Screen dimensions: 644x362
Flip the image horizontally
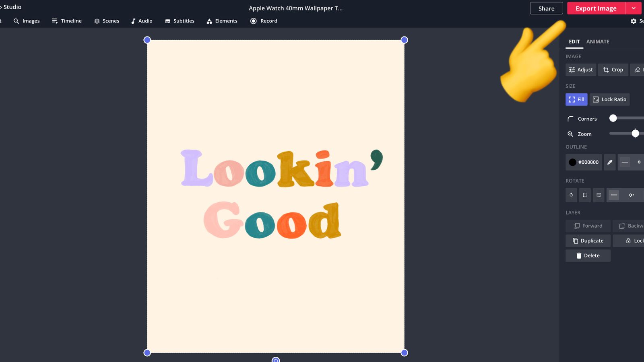(585, 195)
